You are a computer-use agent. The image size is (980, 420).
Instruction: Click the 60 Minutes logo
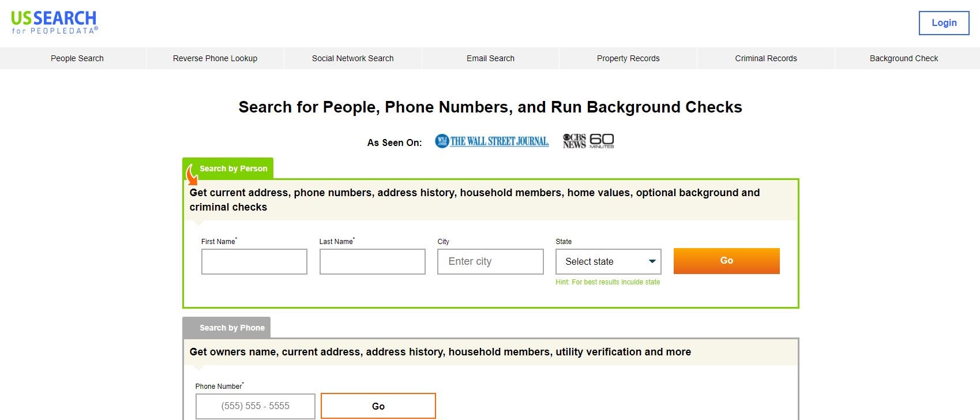click(602, 141)
